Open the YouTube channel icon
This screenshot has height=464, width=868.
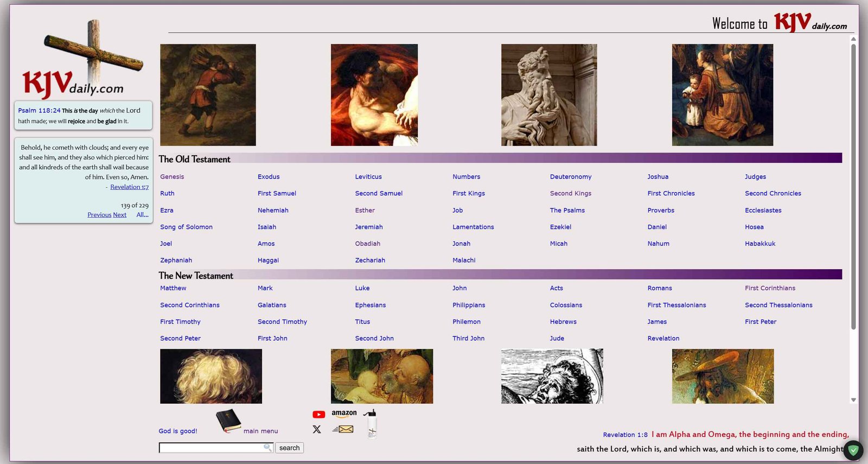(319, 415)
